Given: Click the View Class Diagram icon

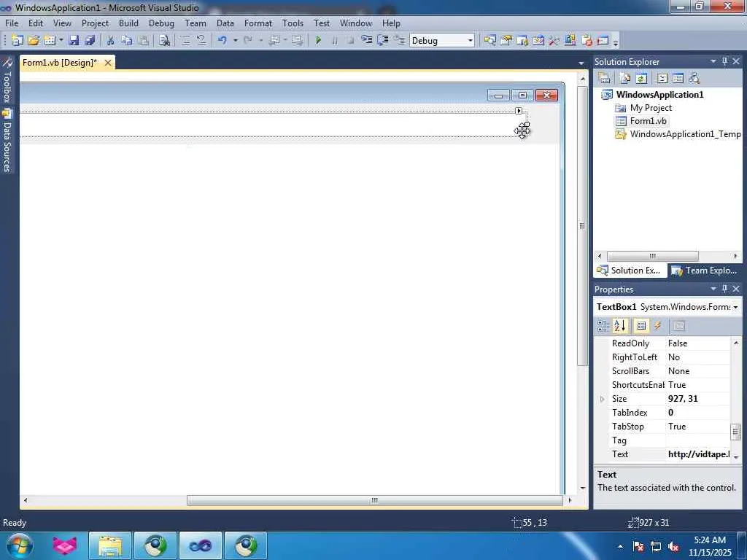Looking at the screenshot, I should point(694,78).
